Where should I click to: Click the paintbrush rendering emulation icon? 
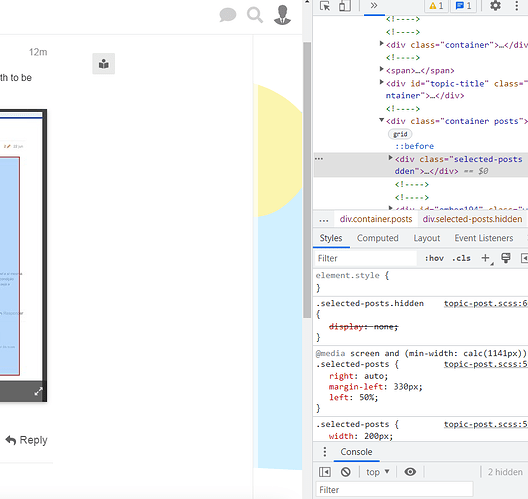click(x=505, y=258)
